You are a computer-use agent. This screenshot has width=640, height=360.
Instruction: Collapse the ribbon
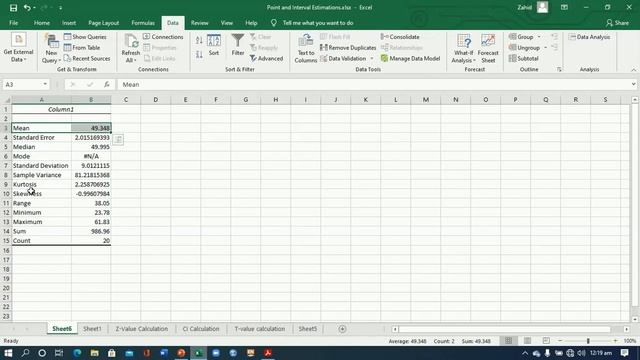[x=633, y=70]
